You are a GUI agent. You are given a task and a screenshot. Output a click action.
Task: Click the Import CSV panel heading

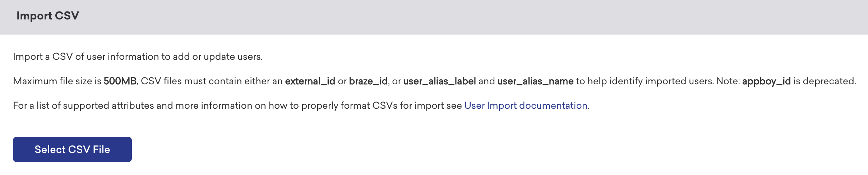coord(48,16)
